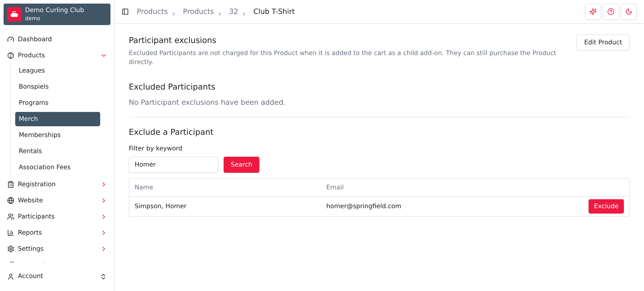Open Bonspiels under Products
The image size is (644, 291).
[x=57, y=87]
